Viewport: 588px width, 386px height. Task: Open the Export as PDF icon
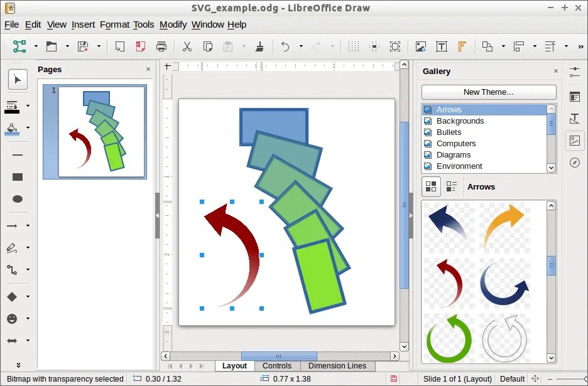(140, 46)
